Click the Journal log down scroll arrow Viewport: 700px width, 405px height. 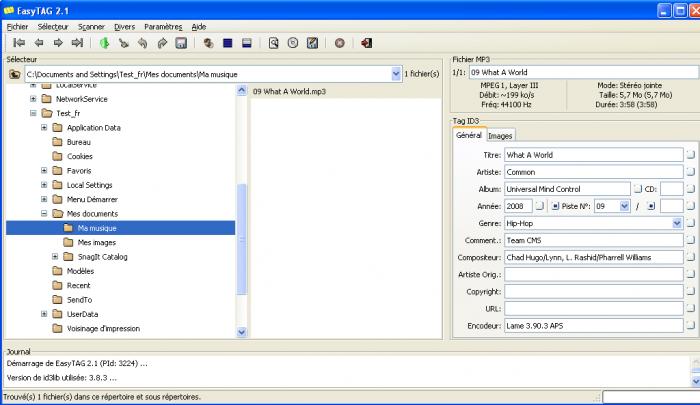point(696,381)
